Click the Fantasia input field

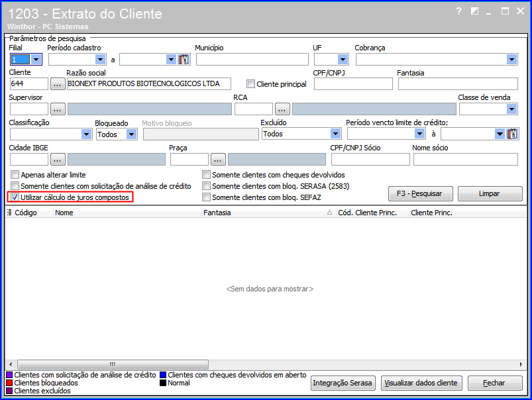click(x=458, y=84)
